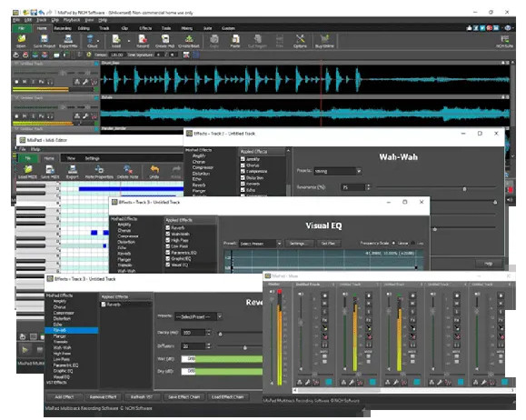Click Save Effect Chain button
Image resolution: width=526 pixels, height=420 pixels.
(184, 397)
